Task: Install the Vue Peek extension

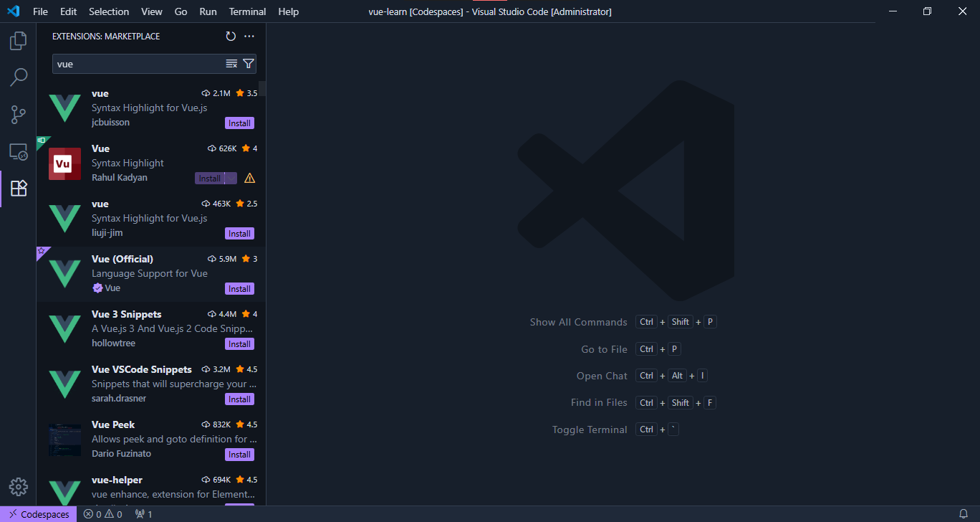Action: [x=239, y=455]
